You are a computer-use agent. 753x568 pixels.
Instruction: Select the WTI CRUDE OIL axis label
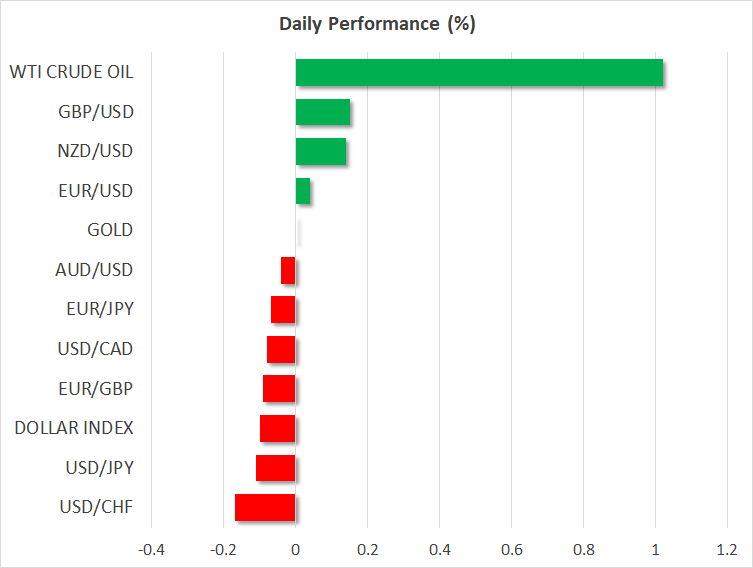(71, 72)
